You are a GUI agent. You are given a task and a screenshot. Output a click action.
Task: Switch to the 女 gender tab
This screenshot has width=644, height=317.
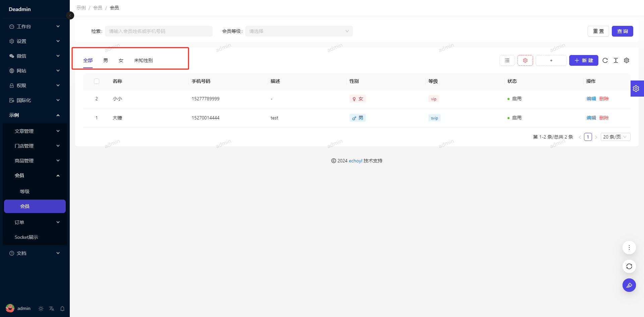click(x=121, y=60)
